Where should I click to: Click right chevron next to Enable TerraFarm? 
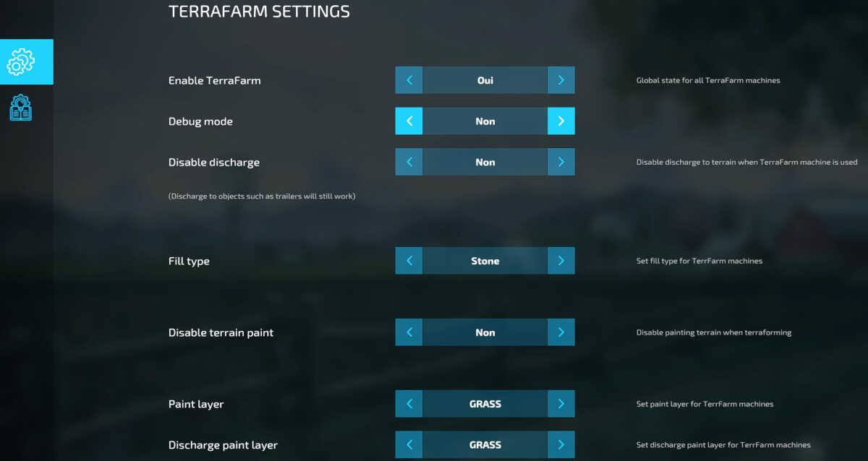point(561,80)
